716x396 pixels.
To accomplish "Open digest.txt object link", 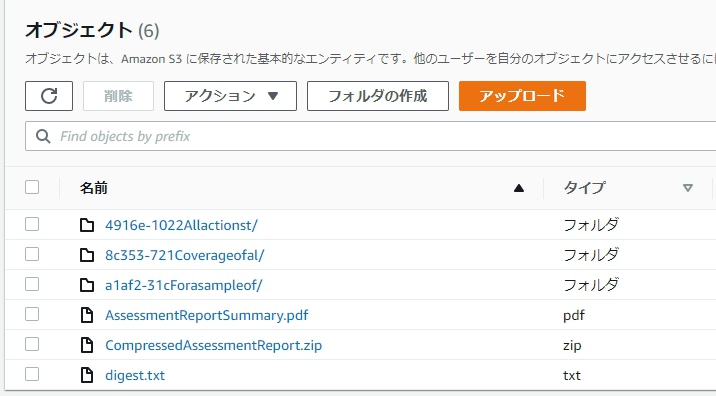I will [x=135, y=375].
